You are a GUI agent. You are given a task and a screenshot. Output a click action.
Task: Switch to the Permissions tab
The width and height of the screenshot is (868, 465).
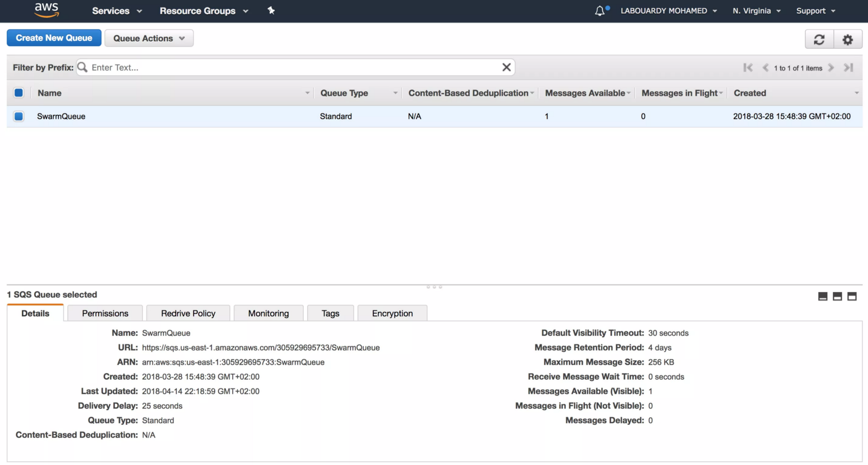105,313
